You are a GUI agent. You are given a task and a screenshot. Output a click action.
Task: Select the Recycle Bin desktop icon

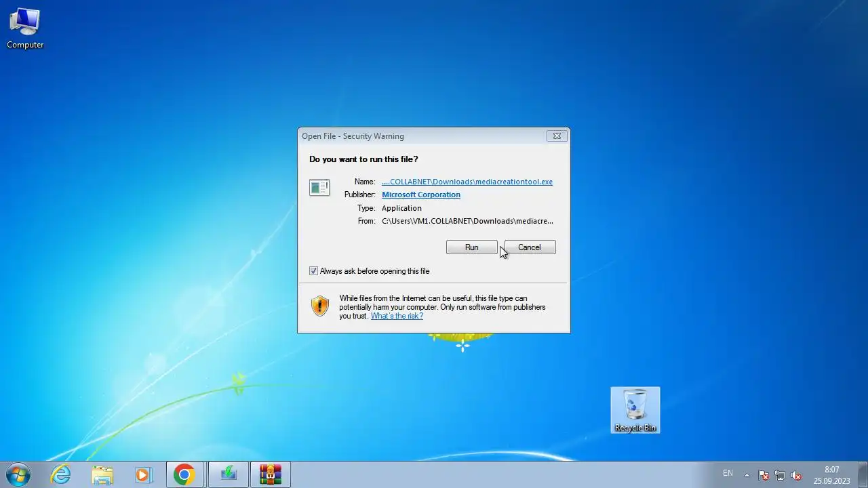(635, 410)
